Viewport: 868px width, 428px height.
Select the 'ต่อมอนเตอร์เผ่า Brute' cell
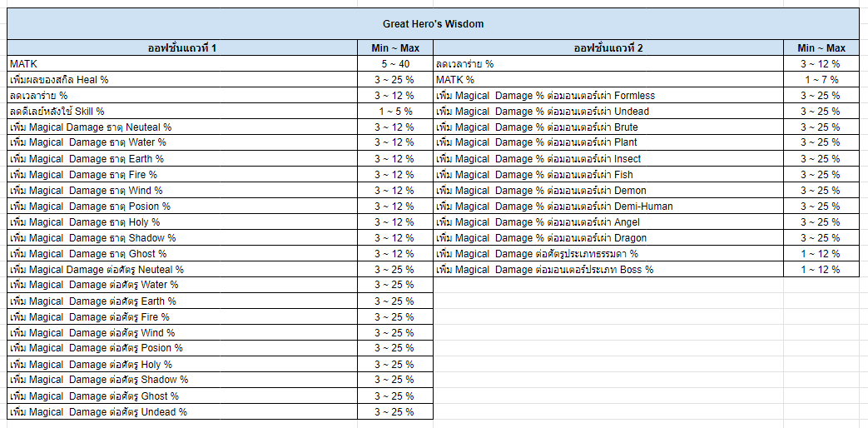coord(608,127)
